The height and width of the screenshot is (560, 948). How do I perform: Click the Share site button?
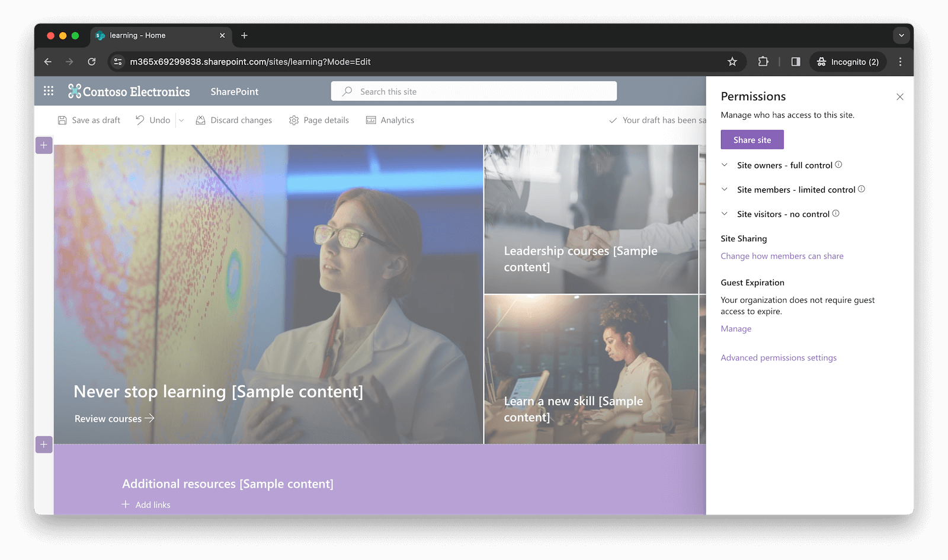752,139
